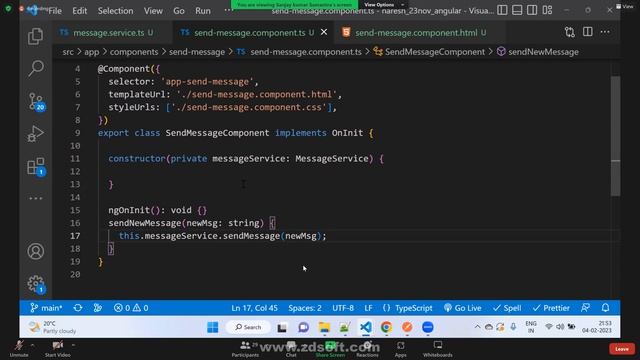This screenshot has width=640, height=360.
Task: Open the Zoom View Options dropdown
Action: (383, 4)
